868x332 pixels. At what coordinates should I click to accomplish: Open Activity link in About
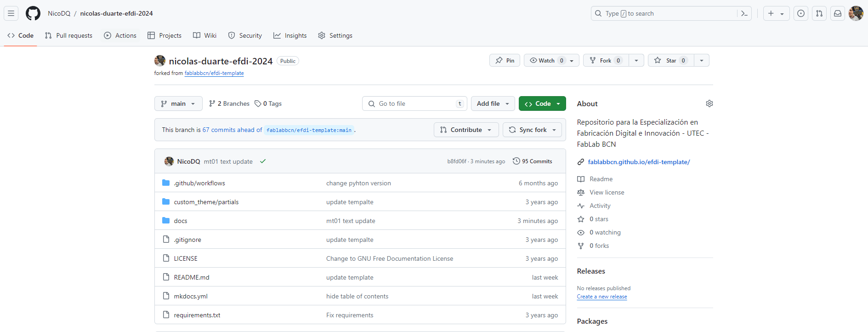click(600, 206)
